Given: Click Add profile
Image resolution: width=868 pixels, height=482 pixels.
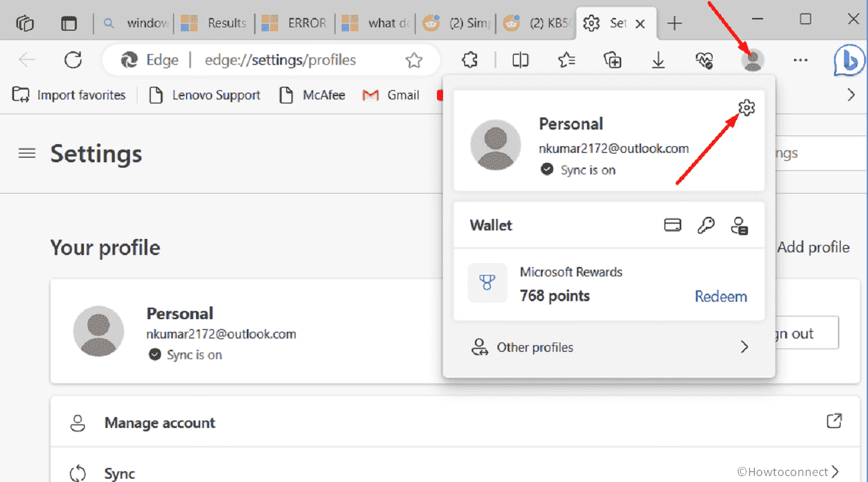Looking at the screenshot, I should [x=813, y=247].
